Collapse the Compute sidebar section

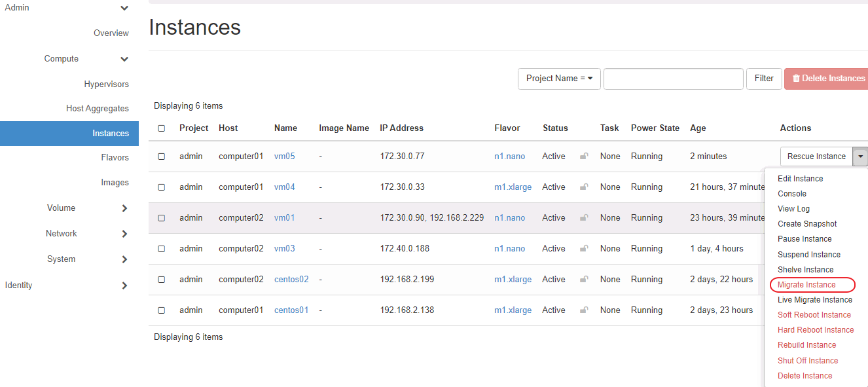(x=124, y=59)
